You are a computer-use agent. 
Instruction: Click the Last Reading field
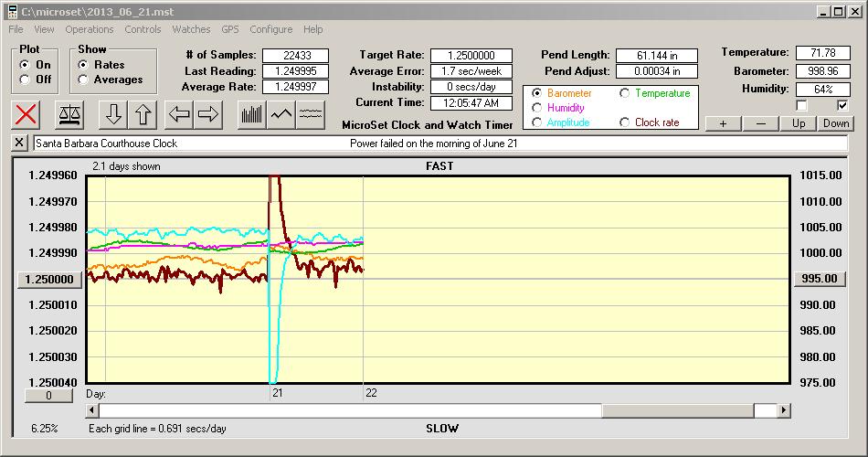[296, 71]
